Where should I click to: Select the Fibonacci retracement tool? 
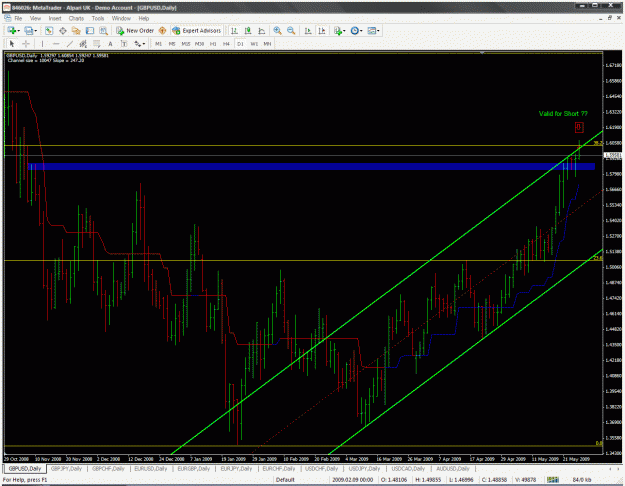(x=97, y=44)
